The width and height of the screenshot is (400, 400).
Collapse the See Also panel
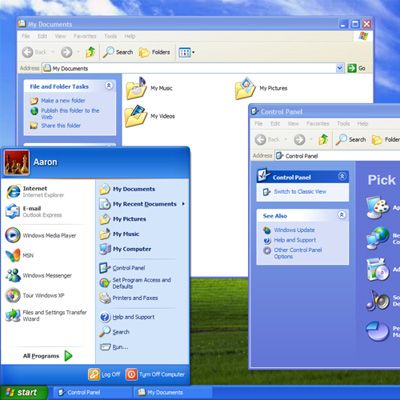tap(342, 215)
